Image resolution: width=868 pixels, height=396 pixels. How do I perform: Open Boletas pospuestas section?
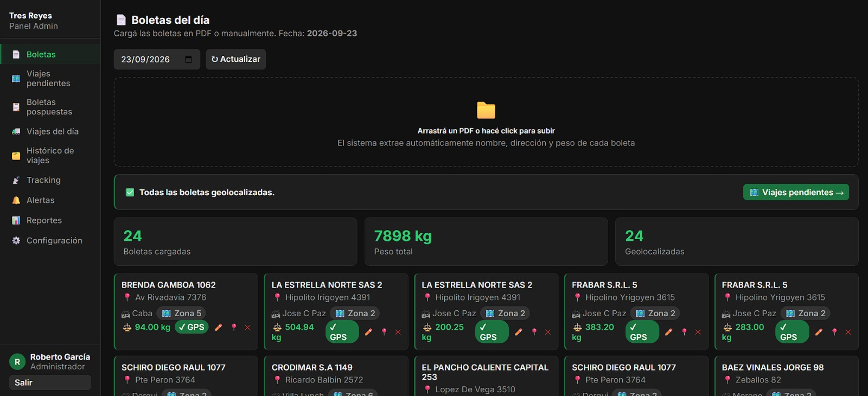50,107
